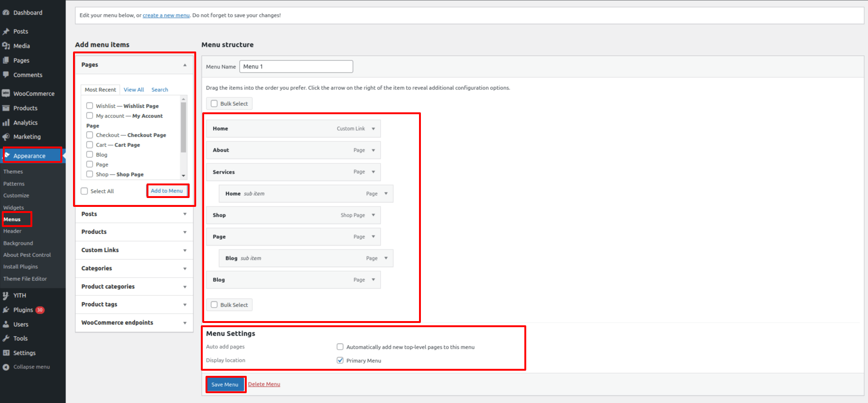Open Plugins icon in sidebar
Image resolution: width=868 pixels, height=403 pixels.
[6, 310]
